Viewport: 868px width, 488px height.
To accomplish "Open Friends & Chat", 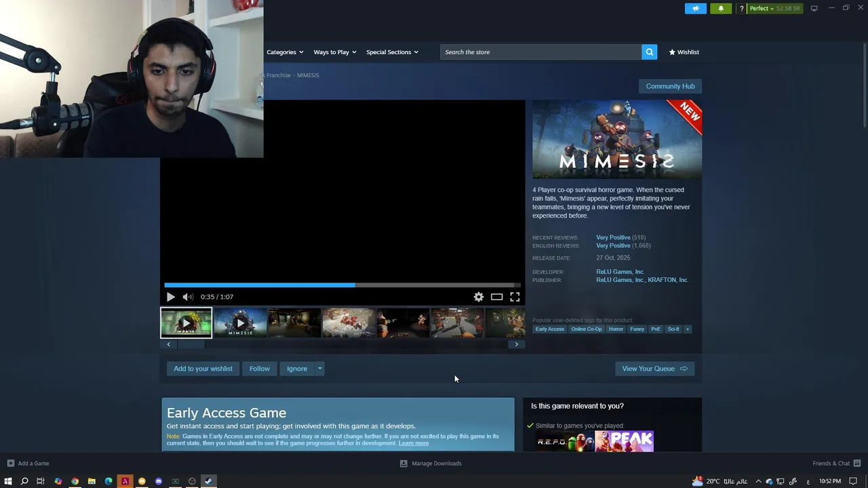I will (837, 464).
